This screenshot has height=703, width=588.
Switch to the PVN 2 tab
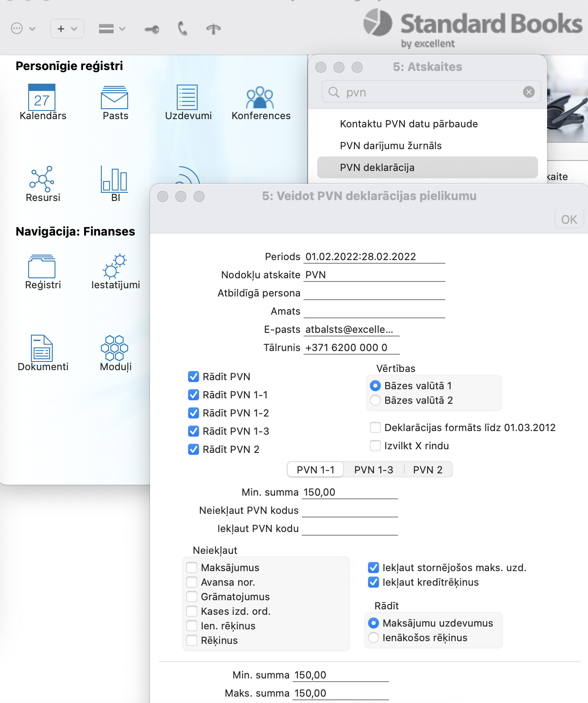point(428,470)
